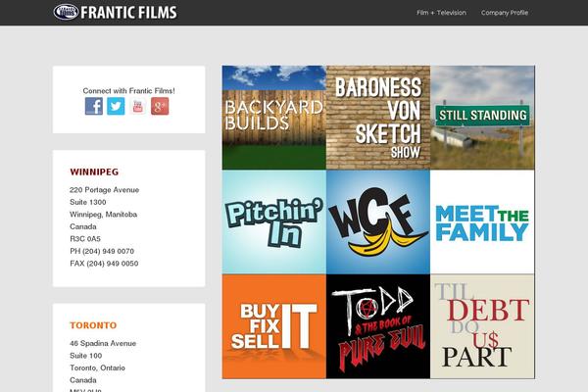Open the Backyard Builds show tile
The image size is (588, 392).
coord(274,118)
